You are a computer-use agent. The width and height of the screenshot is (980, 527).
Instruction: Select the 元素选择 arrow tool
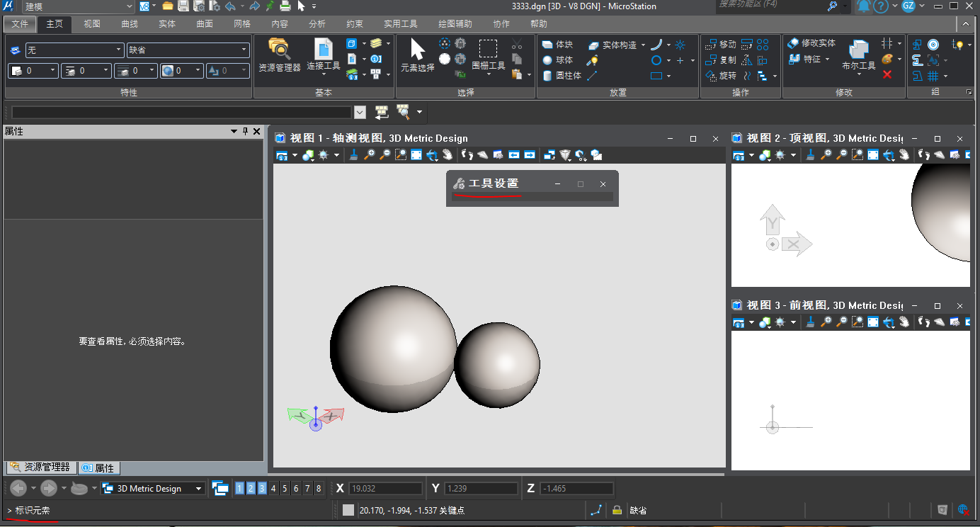point(417,55)
